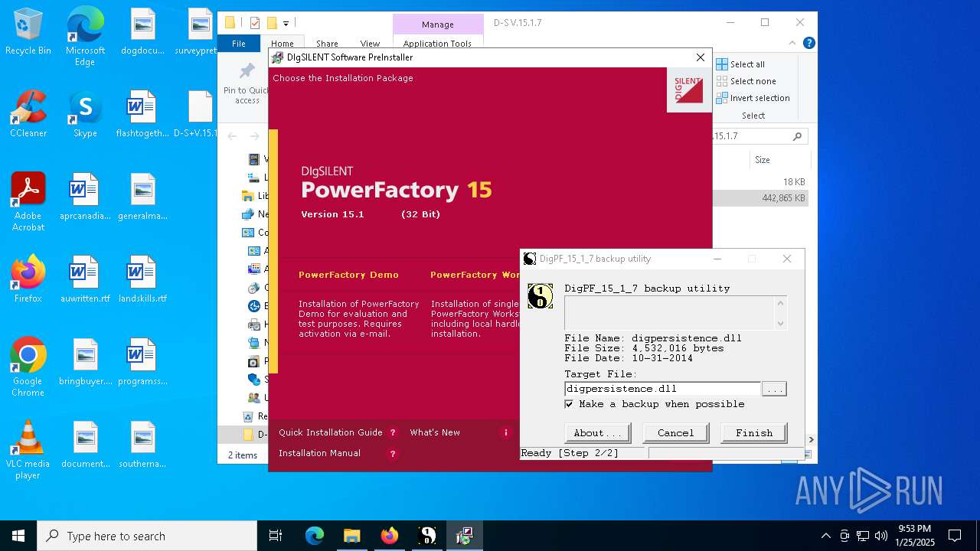Open the Installation Manual link
This screenshot has width=980, height=551.
(x=319, y=453)
